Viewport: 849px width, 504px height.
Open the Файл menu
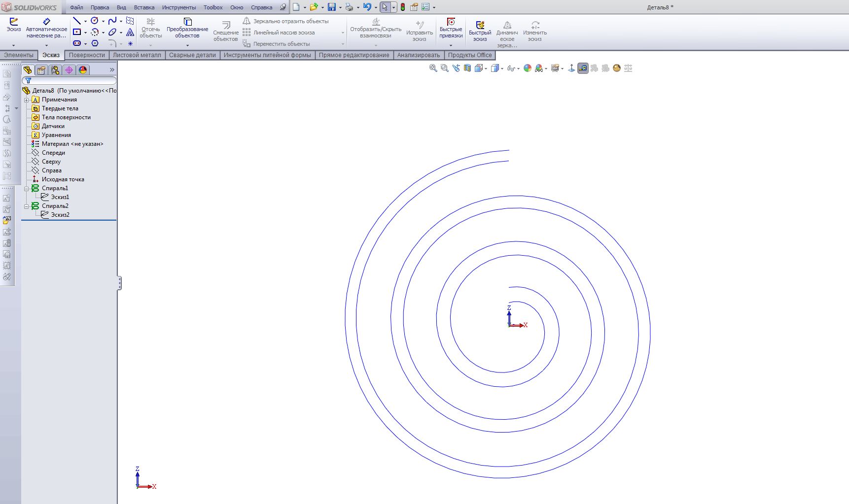(76, 7)
